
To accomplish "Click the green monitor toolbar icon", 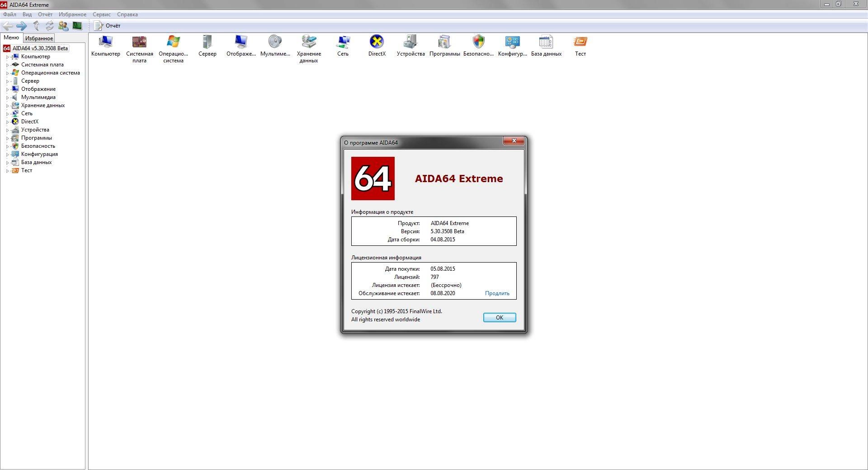I will (77, 26).
